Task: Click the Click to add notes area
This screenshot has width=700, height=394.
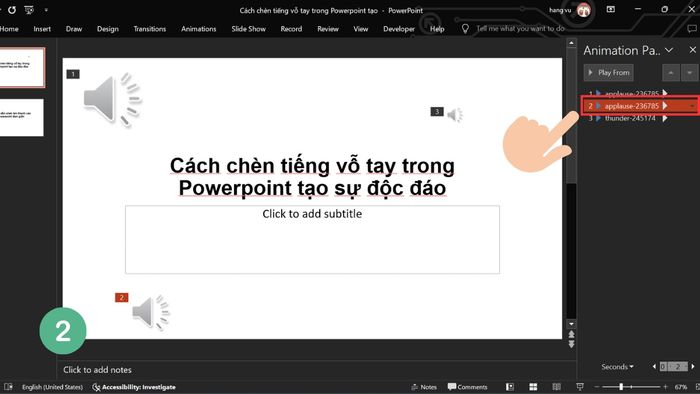Action: click(x=97, y=369)
